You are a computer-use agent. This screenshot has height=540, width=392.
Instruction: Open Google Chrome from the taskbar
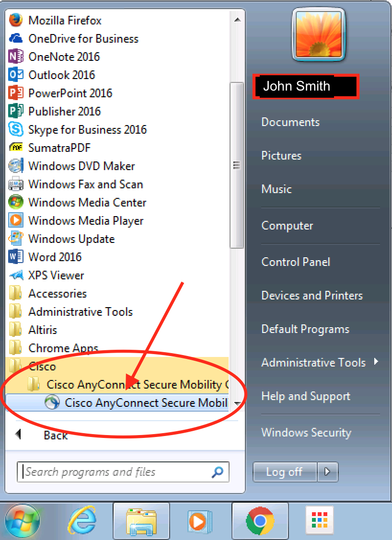point(260,521)
